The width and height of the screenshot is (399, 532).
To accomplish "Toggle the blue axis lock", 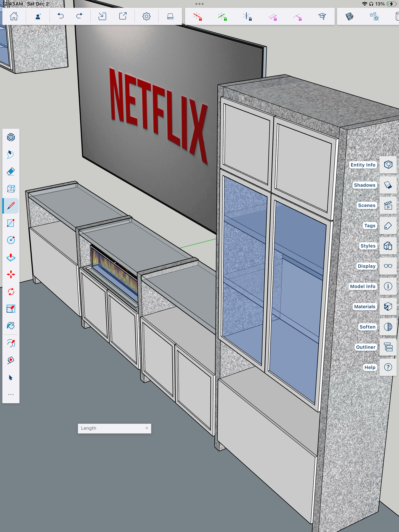I will 247,16.
